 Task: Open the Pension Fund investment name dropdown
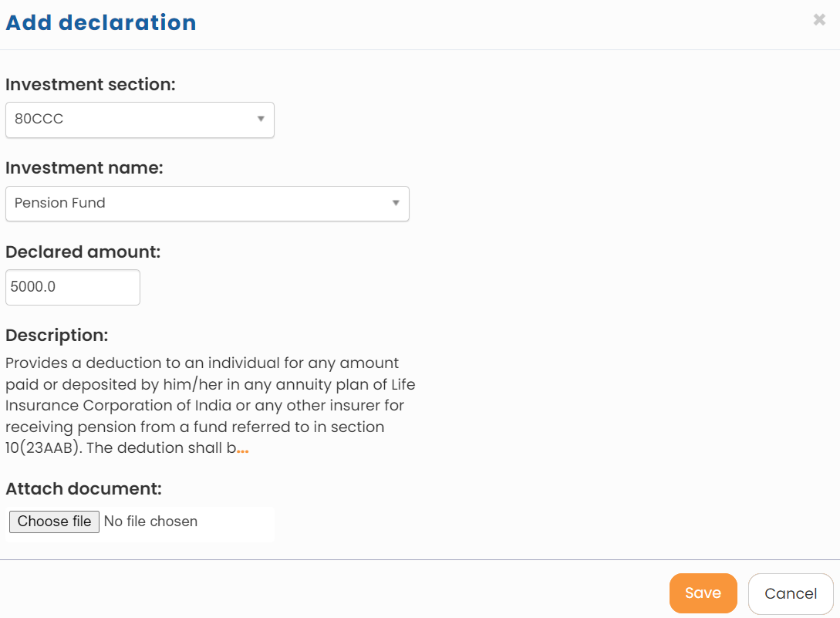207,204
